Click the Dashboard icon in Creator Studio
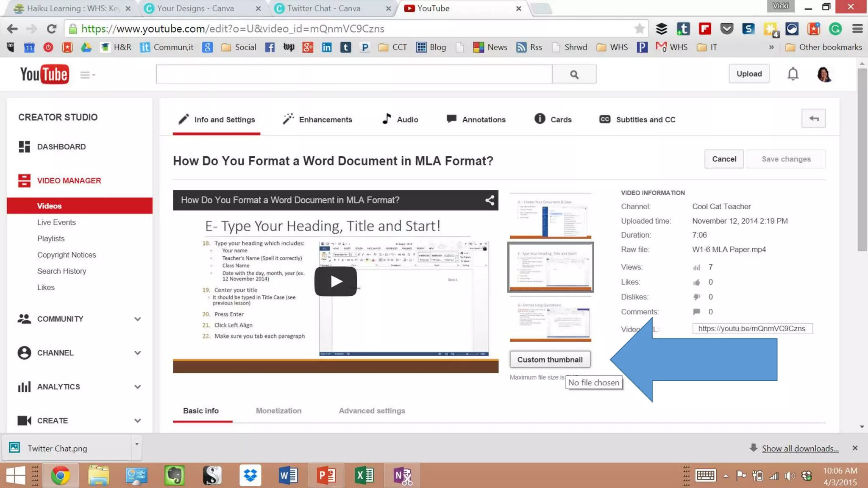 tap(24, 147)
